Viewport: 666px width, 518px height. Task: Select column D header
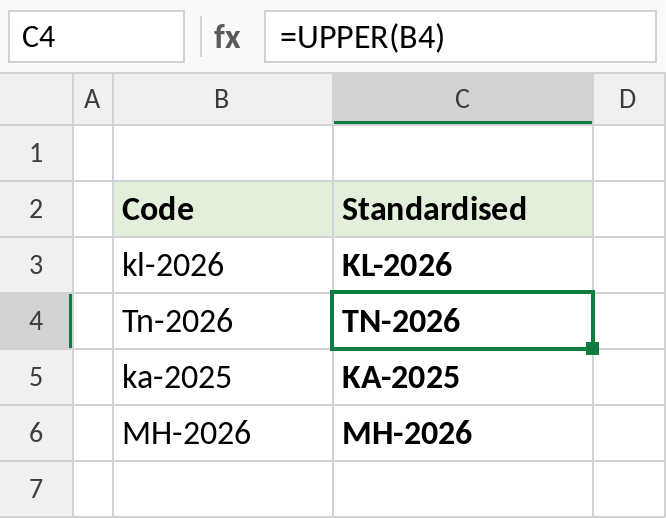tap(629, 99)
